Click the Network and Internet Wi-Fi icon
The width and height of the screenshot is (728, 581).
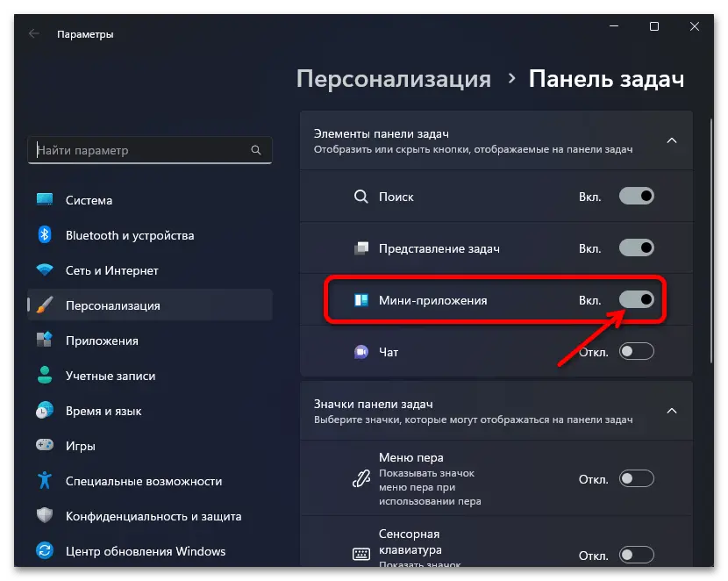coord(45,270)
